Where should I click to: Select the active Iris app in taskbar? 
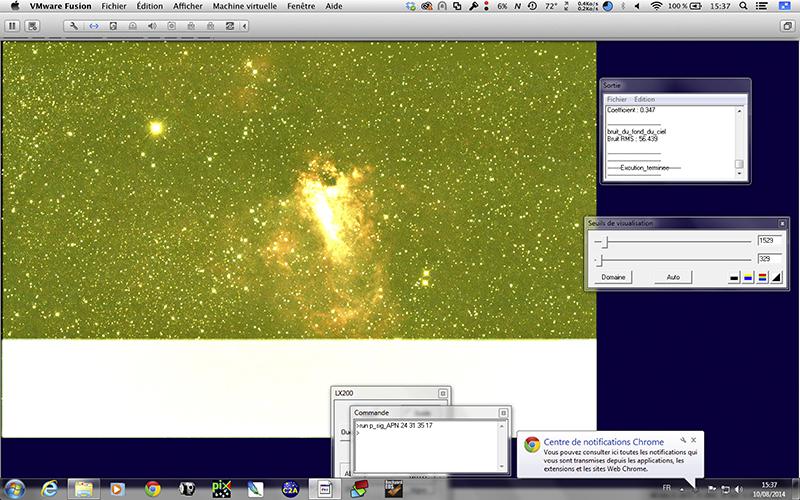tap(324, 489)
